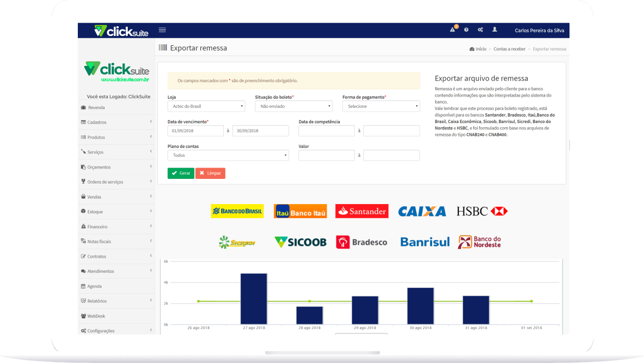The image size is (644, 363).
Task: Click the Santander logo
Action: [362, 211]
